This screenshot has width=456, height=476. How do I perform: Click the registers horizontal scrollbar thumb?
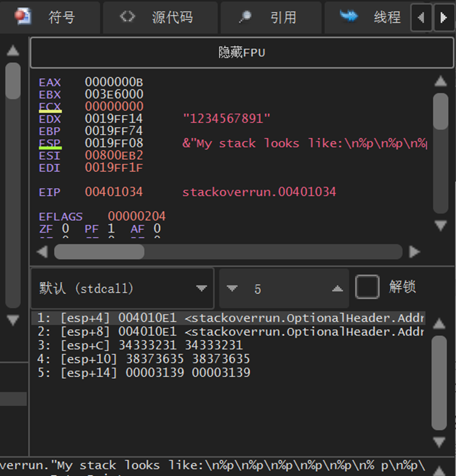(99, 252)
